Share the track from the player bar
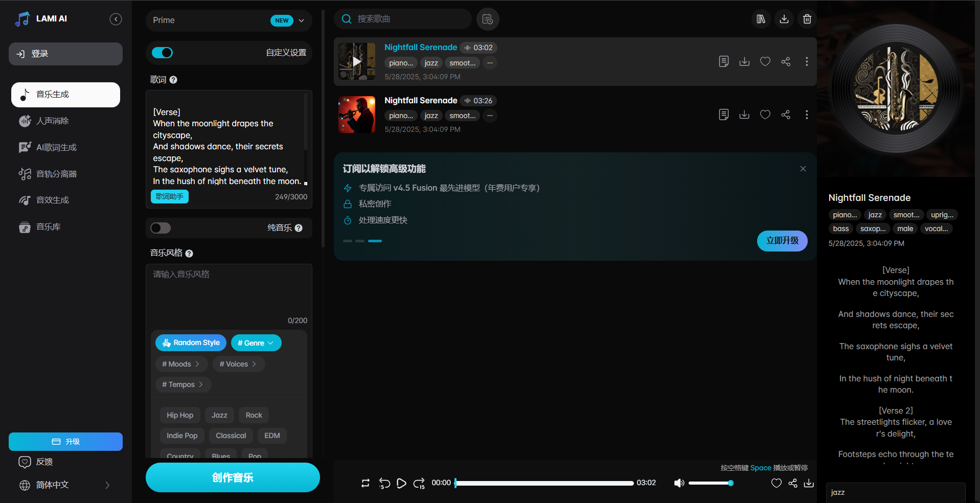The height and width of the screenshot is (503, 980). (x=793, y=483)
